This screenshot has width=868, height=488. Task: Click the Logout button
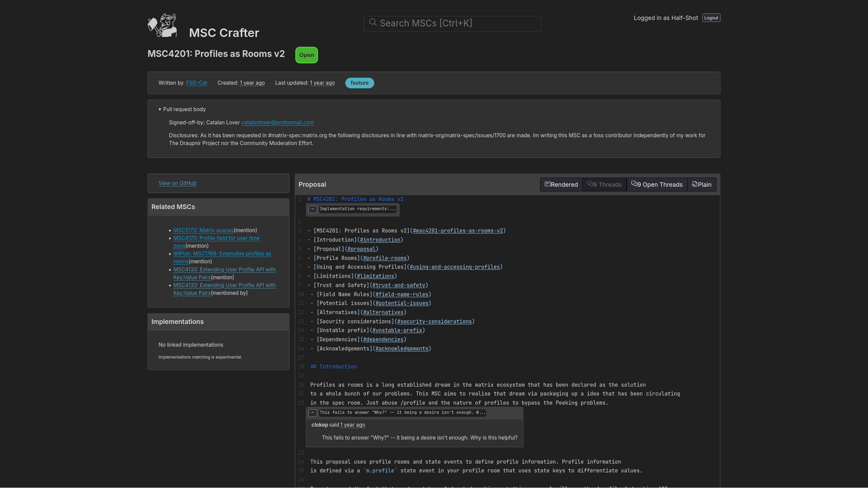click(x=711, y=18)
